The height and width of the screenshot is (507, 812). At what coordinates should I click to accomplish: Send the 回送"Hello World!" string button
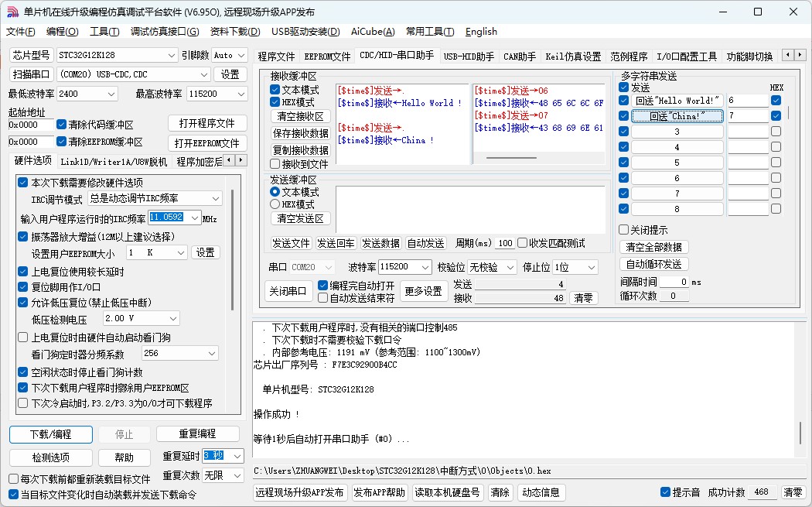[677, 101]
